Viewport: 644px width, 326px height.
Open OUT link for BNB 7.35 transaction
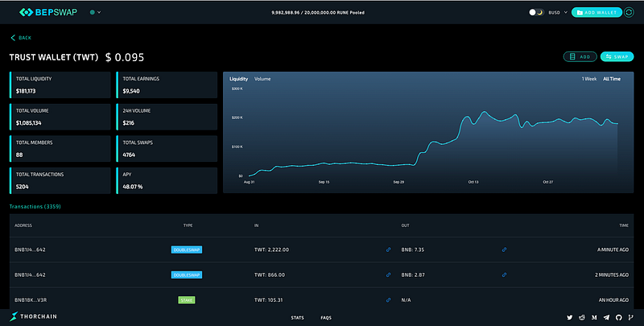tap(504, 250)
